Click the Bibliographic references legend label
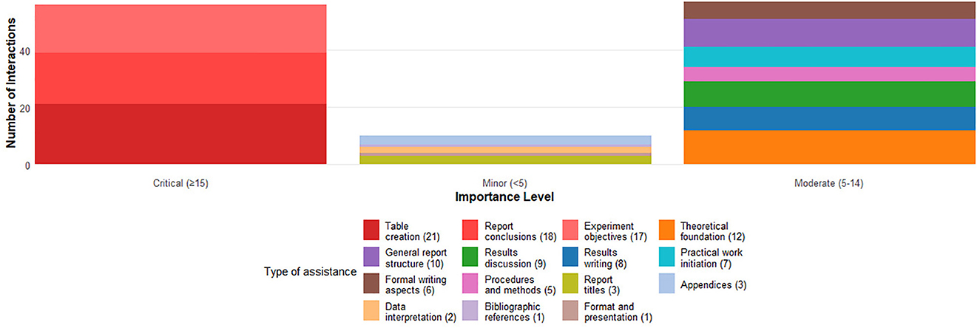Viewport: 980px width, 328px height. coord(513,311)
